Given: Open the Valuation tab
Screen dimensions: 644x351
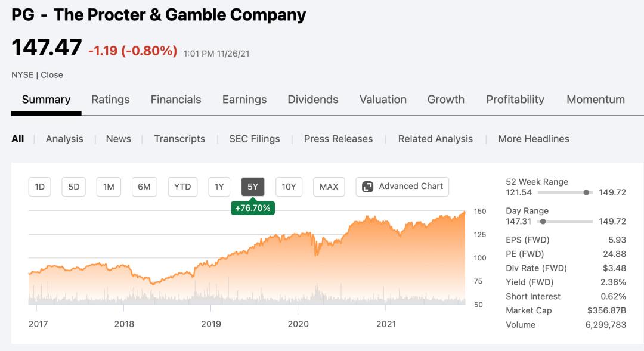Looking at the screenshot, I should (383, 100).
